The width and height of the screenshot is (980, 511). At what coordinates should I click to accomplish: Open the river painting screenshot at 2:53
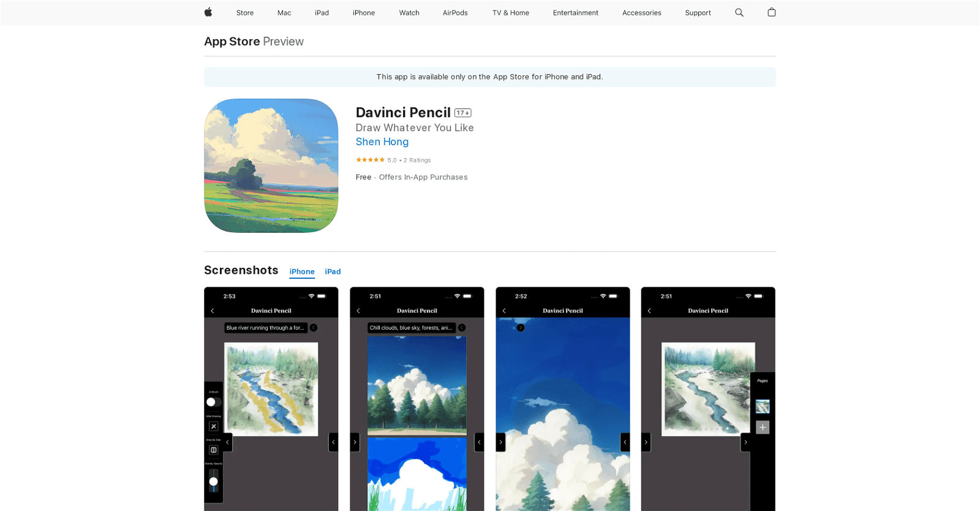271,399
